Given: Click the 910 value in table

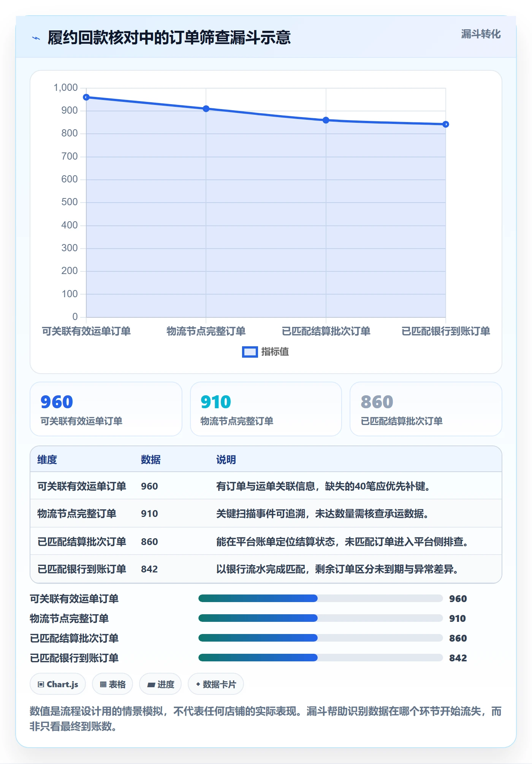Looking at the screenshot, I should pos(149,514).
